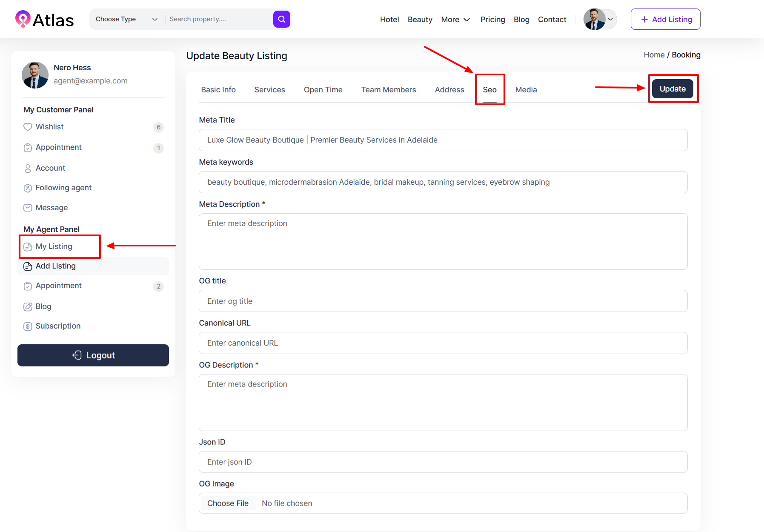The height and width of the screenshot is (532, 764).
Task: Switch to the Media tab
Action: point(526,90)
